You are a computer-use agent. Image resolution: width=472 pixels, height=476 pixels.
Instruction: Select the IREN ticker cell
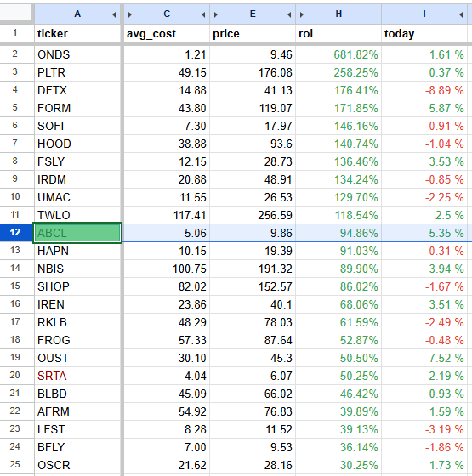point(77,304)
